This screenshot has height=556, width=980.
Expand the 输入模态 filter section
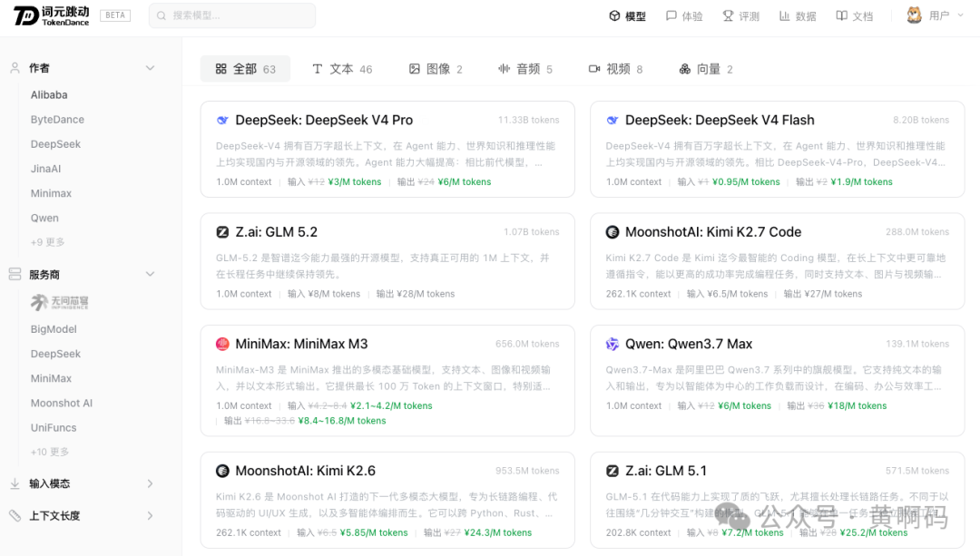pyautogui.click(x=150, y=483)
